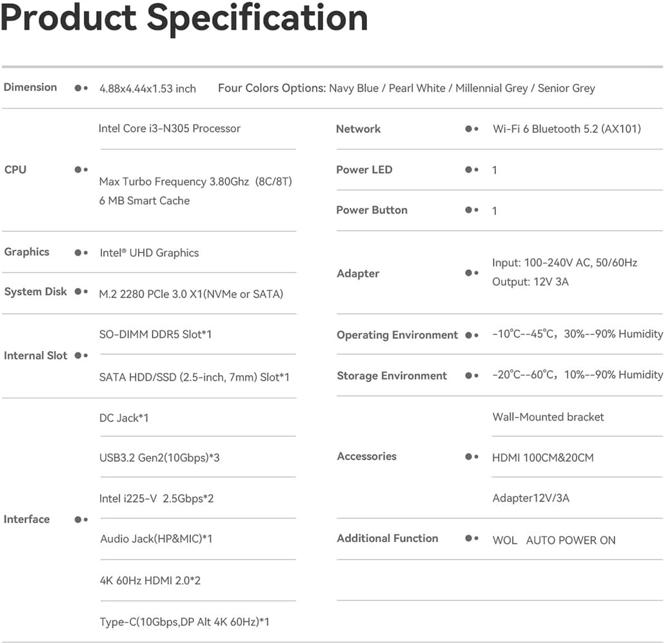Click the bullet dots beside Internal Slot

[81, 356]
